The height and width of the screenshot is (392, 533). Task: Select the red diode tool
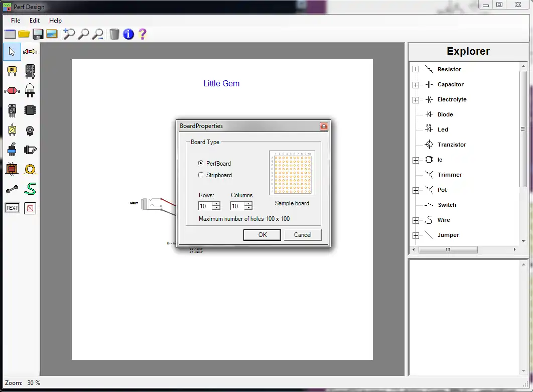click(x=12, y=91)
